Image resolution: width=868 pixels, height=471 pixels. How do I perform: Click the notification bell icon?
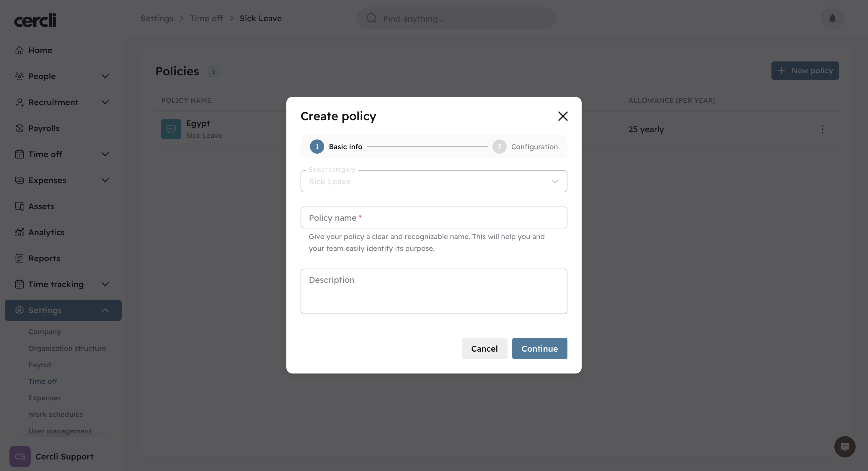pos(832,19)
